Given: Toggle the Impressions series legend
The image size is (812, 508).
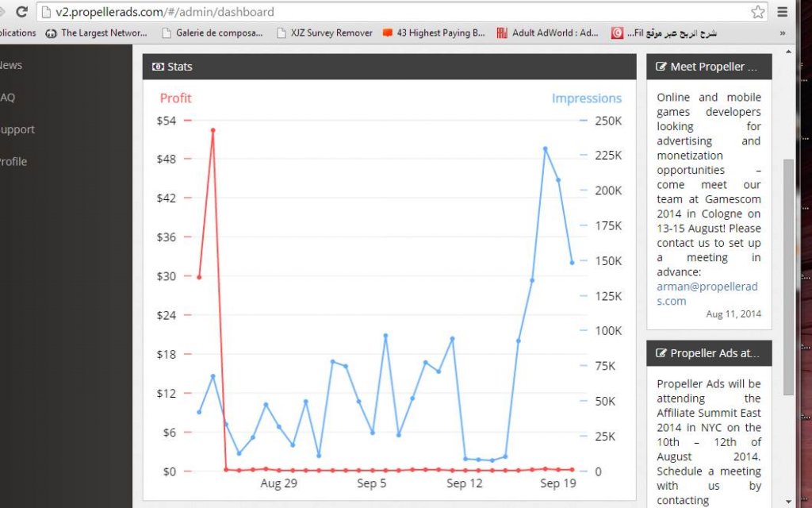Looking at the screenshot, I should [x=587, y=98].
